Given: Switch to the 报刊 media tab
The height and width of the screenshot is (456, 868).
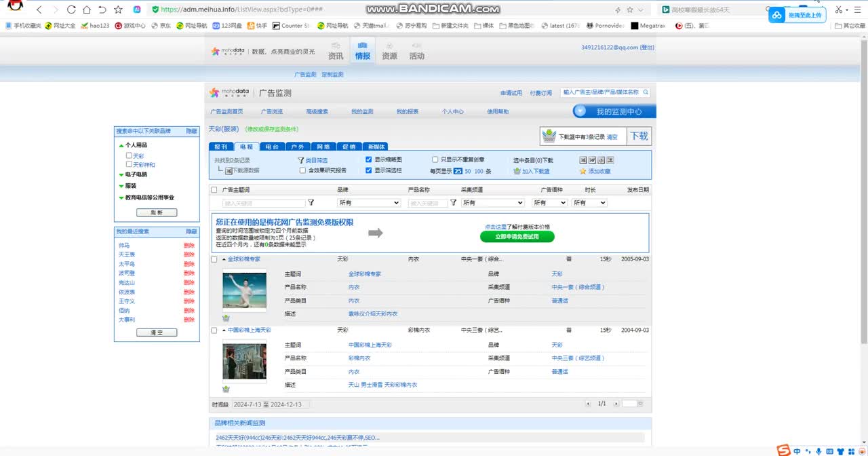Looking at the screenshot, I should pyautogui.click(x=221, y=147).
